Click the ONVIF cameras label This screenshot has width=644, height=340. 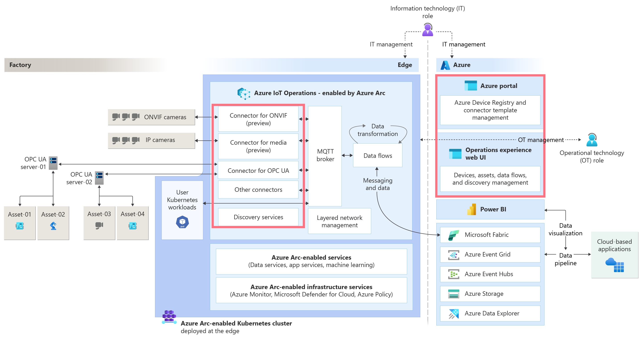pyautogui.click(x=165, y=117)
